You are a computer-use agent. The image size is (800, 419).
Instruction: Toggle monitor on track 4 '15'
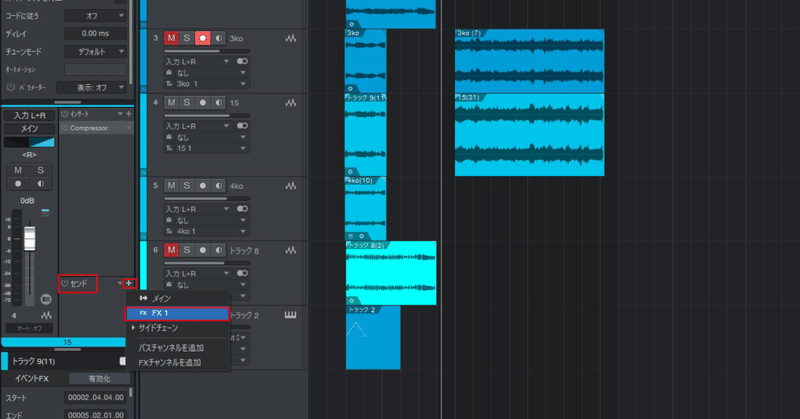(218, 103)
